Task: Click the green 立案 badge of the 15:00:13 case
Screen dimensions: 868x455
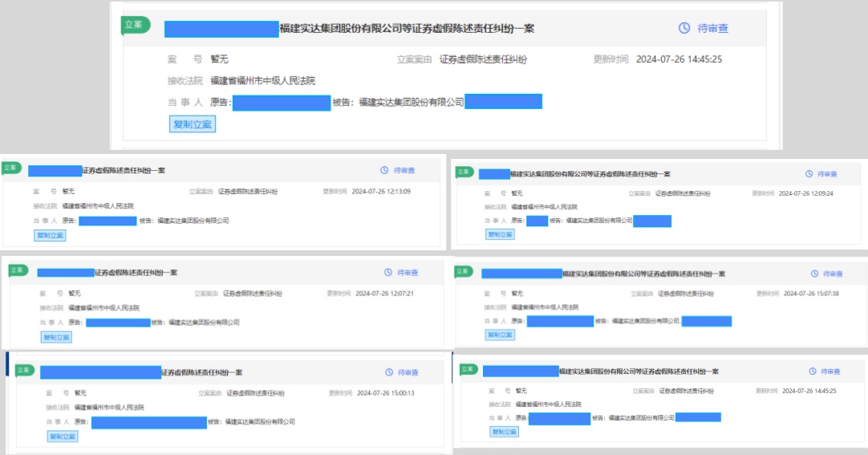Action: (24, 370)
